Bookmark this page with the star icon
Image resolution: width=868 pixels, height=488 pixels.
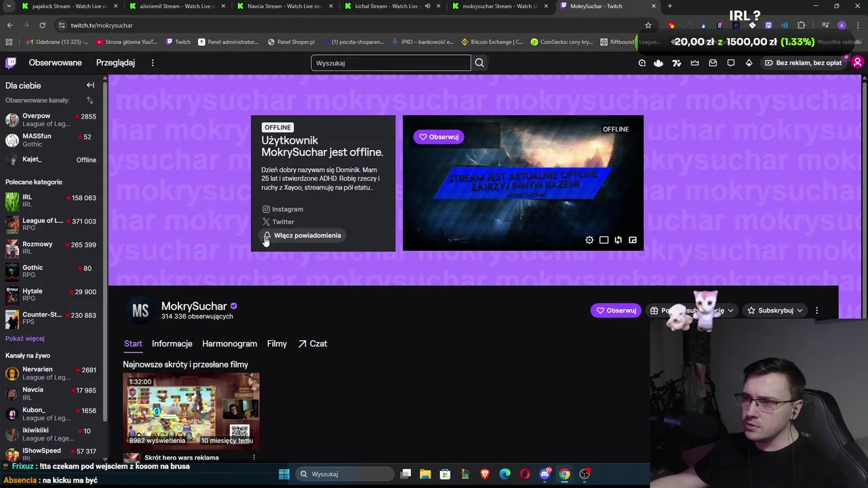(648, 25)
